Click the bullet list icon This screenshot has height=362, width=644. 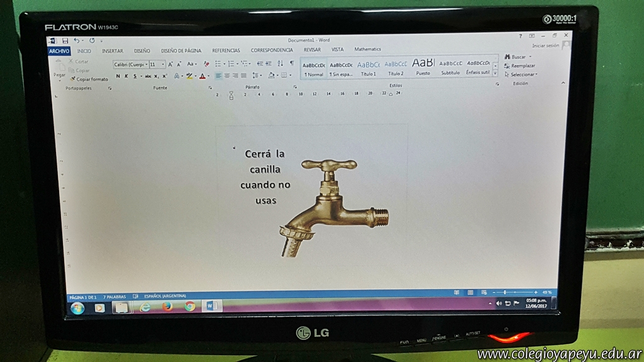218,64
